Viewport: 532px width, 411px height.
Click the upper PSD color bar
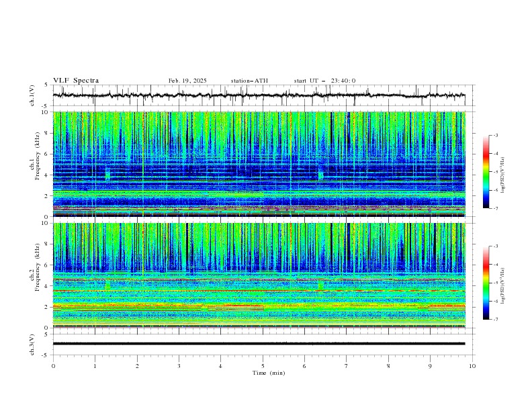[486, 172]
